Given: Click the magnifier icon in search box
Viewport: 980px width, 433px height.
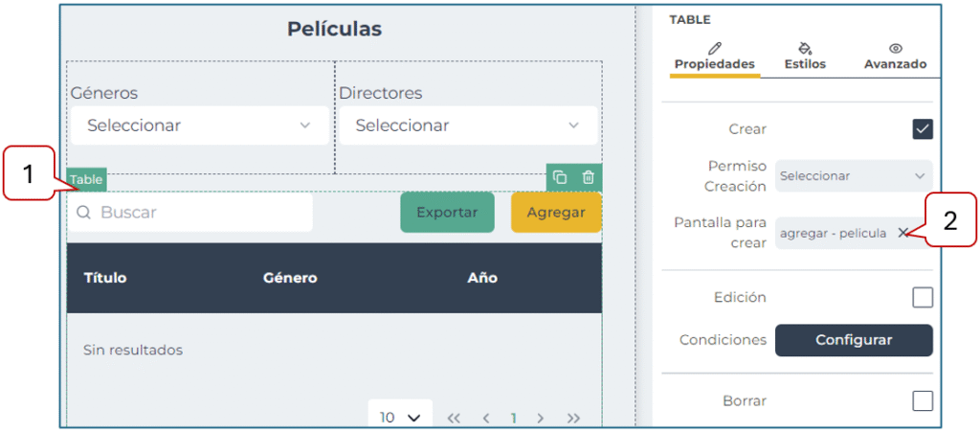Looking at the screenshot, I should coord(84,213).
